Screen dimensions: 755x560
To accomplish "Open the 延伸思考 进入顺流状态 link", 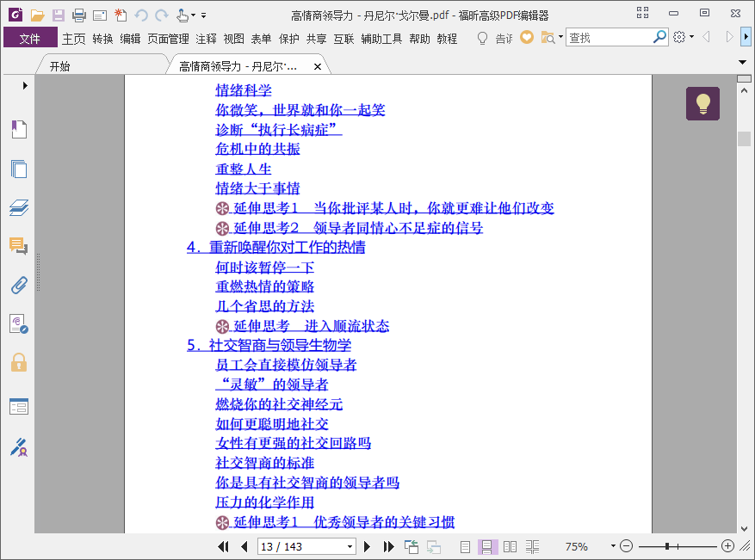I will coord(302,326).
